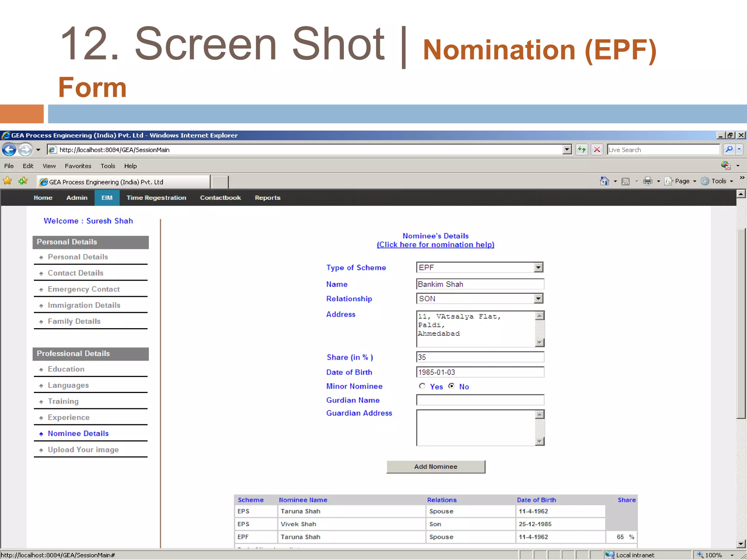Click the browser Forward arrow button
Viewport: 747px width, 560px height.
[25, 149]
